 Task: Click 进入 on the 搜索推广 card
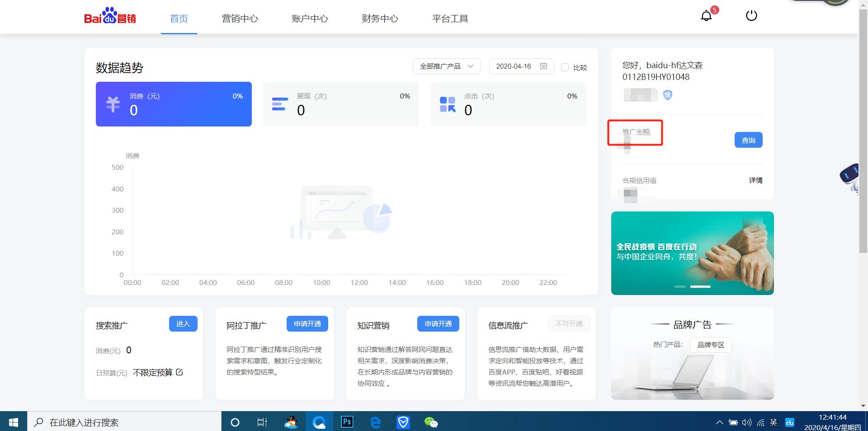(x=183, y=323)
